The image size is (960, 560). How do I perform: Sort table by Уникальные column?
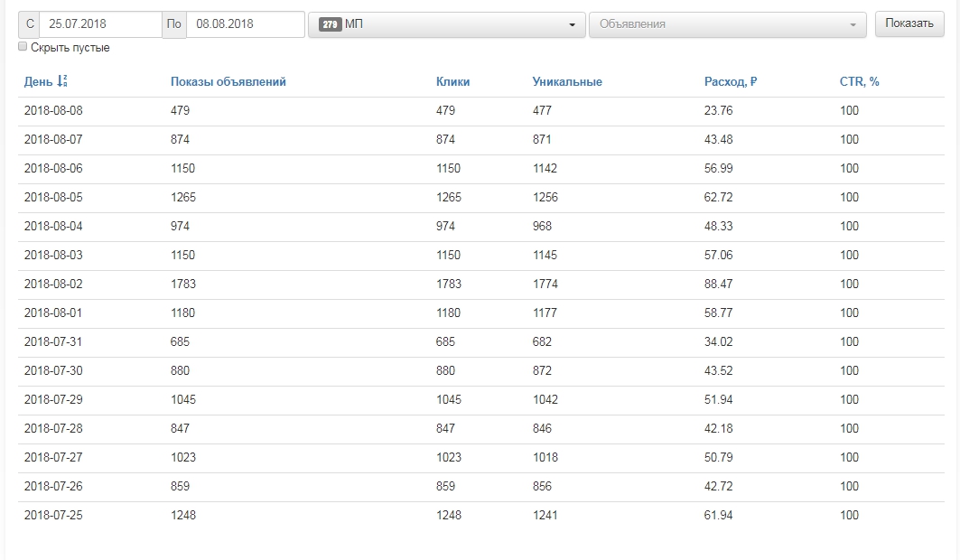tap(567, 81)
